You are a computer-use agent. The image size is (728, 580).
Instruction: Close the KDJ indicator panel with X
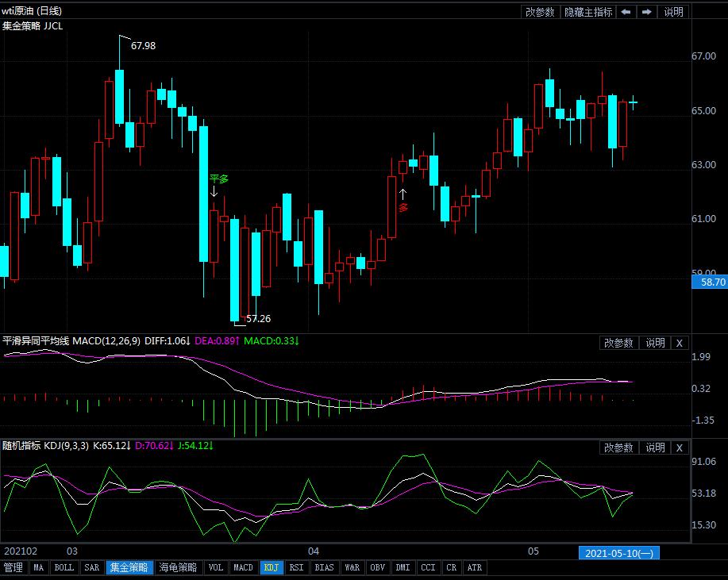click(679, 447)
